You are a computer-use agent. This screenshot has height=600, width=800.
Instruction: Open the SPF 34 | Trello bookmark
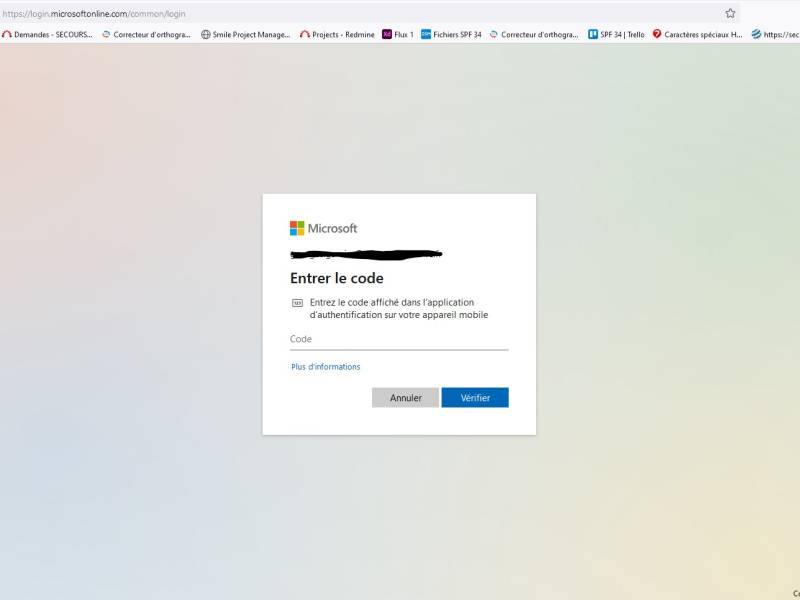616,35
